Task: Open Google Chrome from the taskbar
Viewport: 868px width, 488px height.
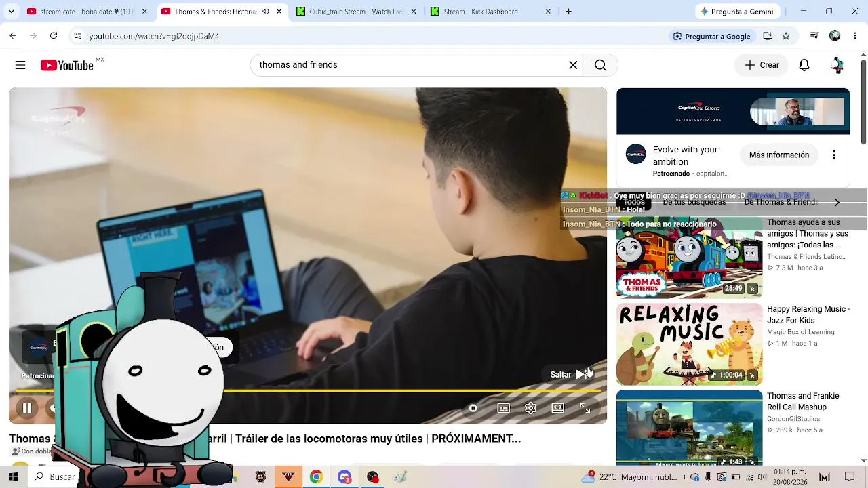Action: tap(316, 477)
